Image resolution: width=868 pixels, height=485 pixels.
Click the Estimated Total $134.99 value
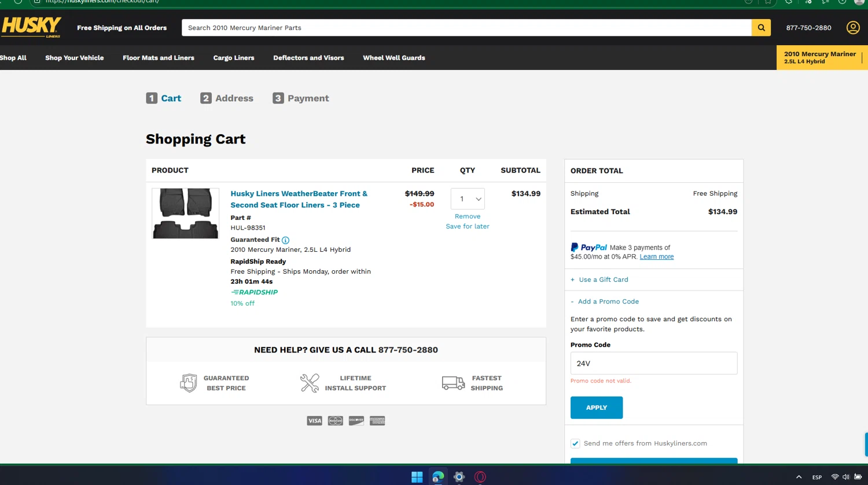point(723,212)
